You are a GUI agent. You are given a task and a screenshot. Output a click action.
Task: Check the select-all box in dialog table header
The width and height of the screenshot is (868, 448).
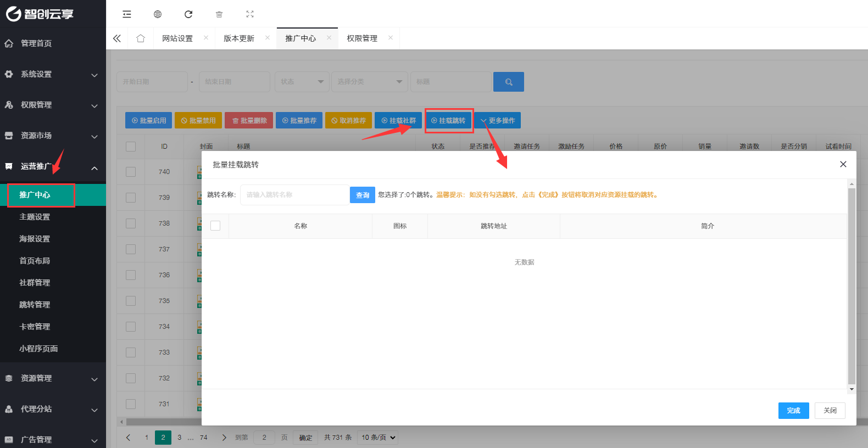215,226
